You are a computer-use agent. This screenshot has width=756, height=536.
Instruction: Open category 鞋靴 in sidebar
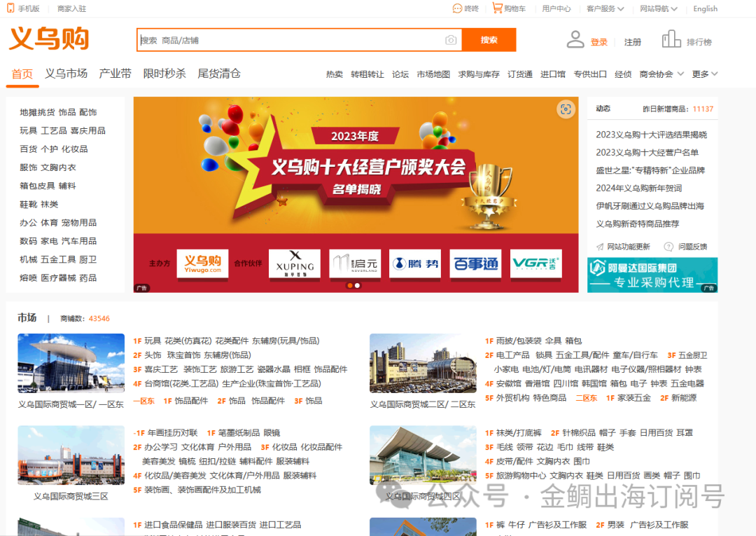29,204
